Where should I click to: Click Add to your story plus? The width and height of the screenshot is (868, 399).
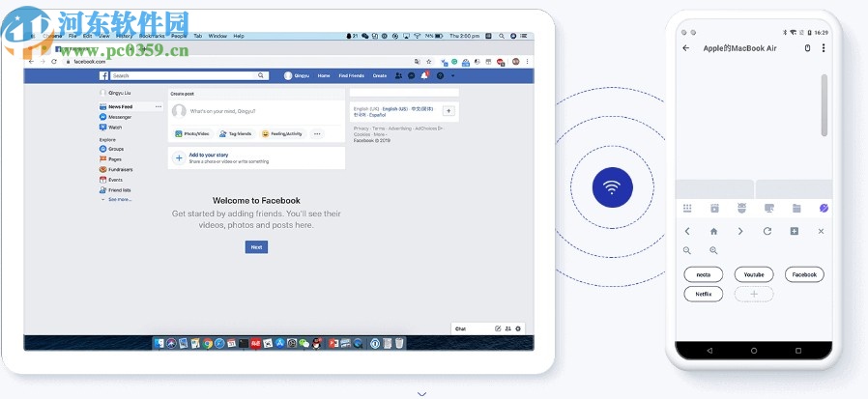pos(179,158)
